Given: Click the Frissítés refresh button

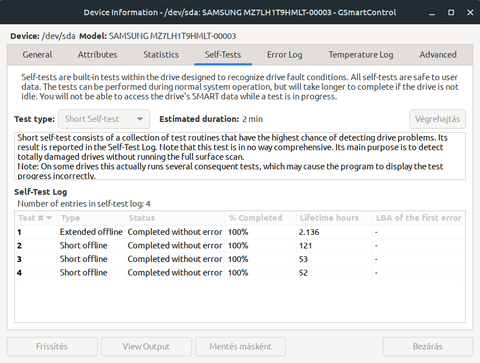Looking at the screenshot, I should [x=52, y=347].
